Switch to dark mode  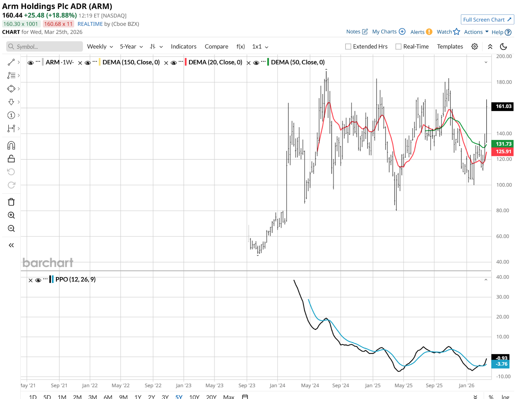pyautogui.click(x=503, y=47)
